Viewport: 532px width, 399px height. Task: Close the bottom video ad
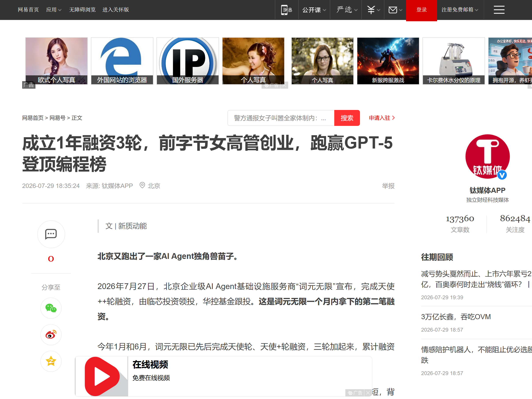368,393
